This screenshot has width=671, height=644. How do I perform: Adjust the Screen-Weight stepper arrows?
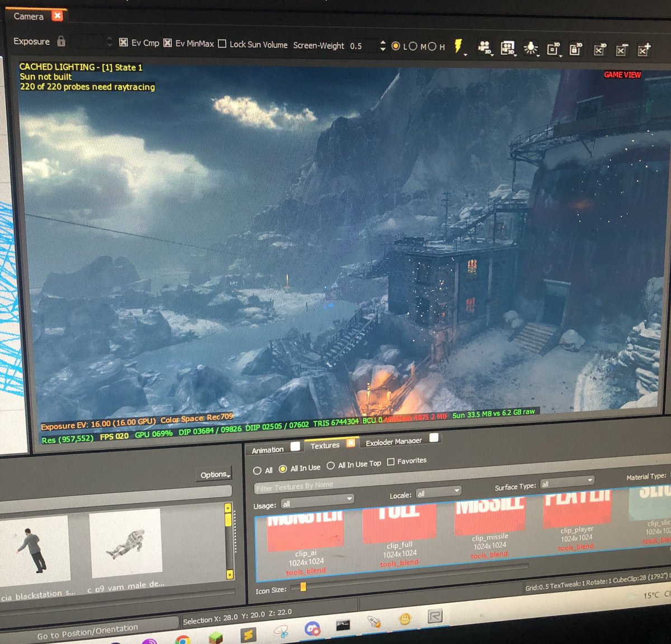click(382, 45)
